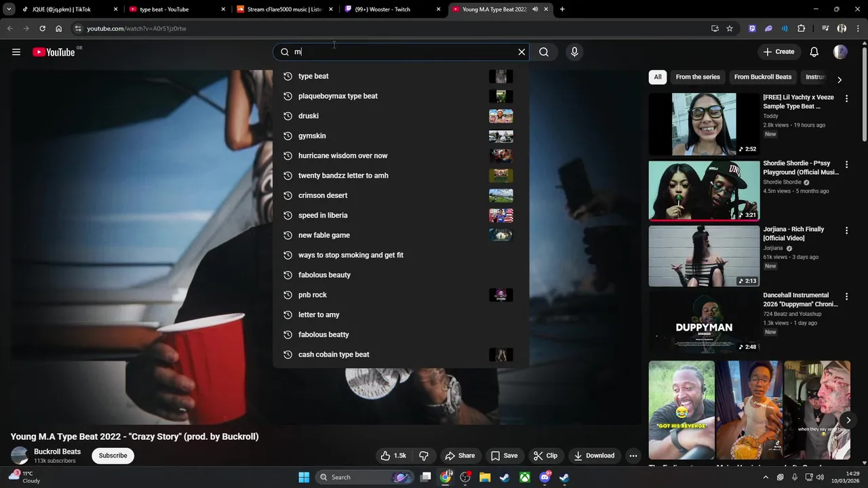Select 'fabolous beatty' search suggestion

[x=401, y=335]
